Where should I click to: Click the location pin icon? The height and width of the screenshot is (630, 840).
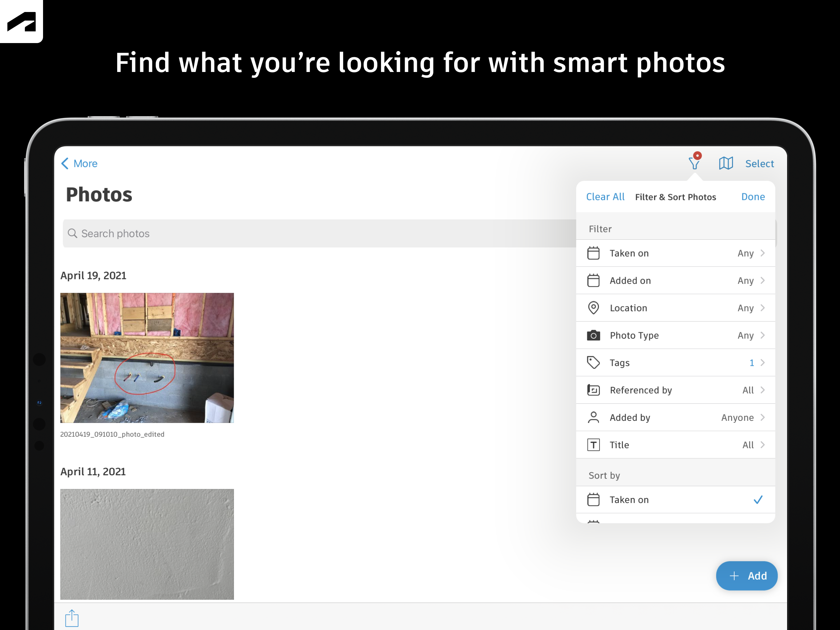[593, 308]
